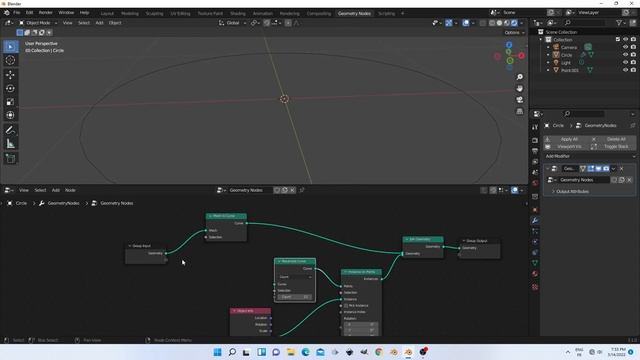Select the Transform tool
This screenshot has width=640, height=360.
coord(10,116)
